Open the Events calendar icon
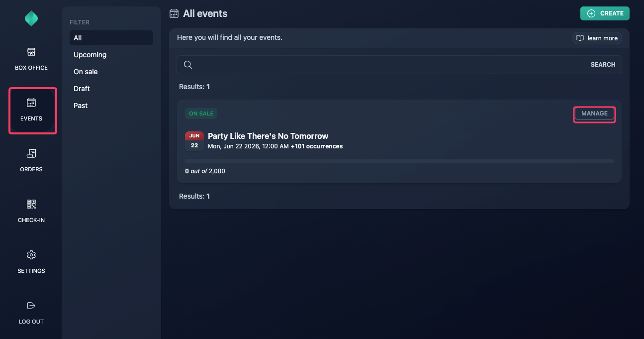Image resolution: width=644 pixels, height=339 pixels. (x=31, y=103)
